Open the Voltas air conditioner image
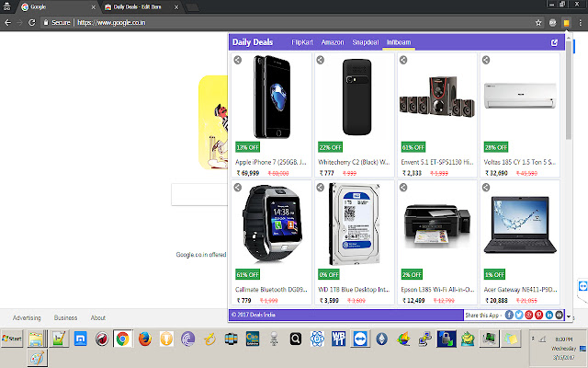Image resolution: width=588 pixels, height=368 pixels. click(520, 96)
